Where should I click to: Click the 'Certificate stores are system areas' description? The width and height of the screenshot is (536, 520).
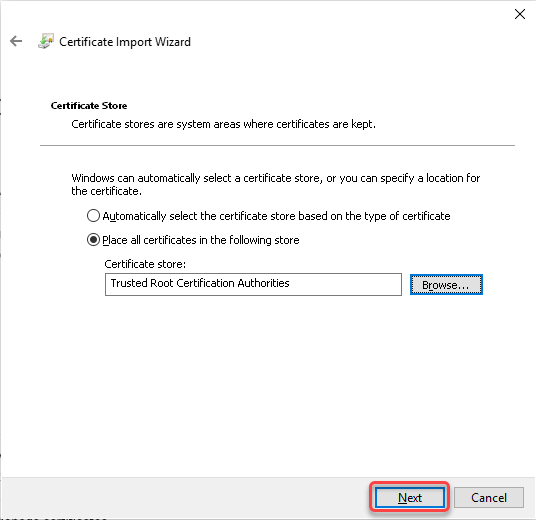[x=223, y=124]
